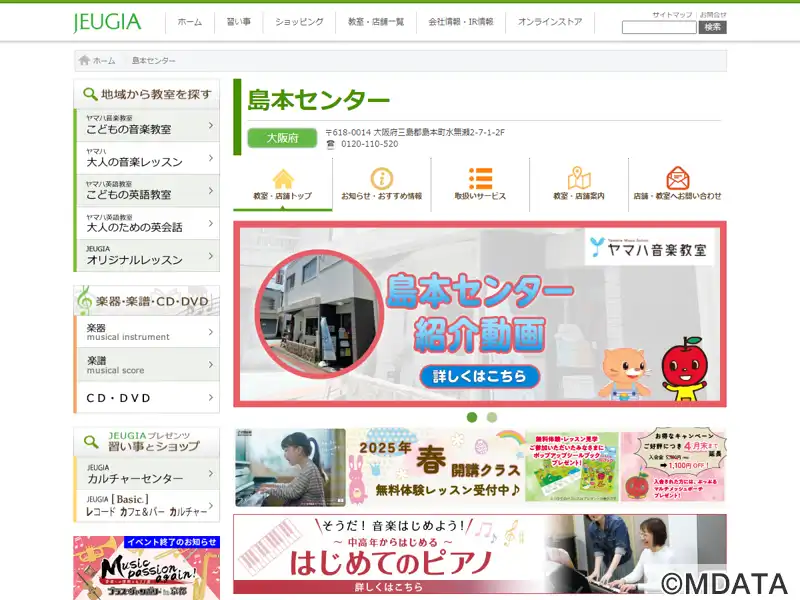The image size is (800, 600).
Task: Open the [Basic.] レコード カフェ&バー item
Action: [147, 506]
